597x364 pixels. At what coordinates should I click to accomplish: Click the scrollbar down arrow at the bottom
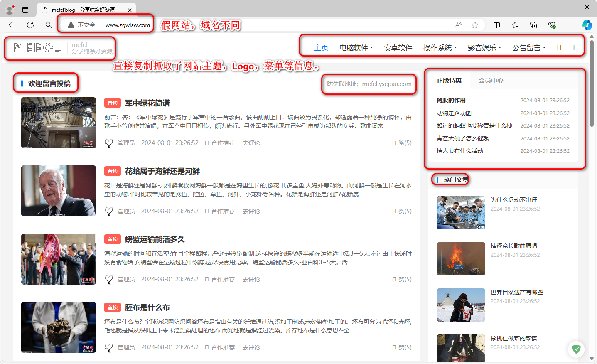pyautogui.click(x=592, y=359)
